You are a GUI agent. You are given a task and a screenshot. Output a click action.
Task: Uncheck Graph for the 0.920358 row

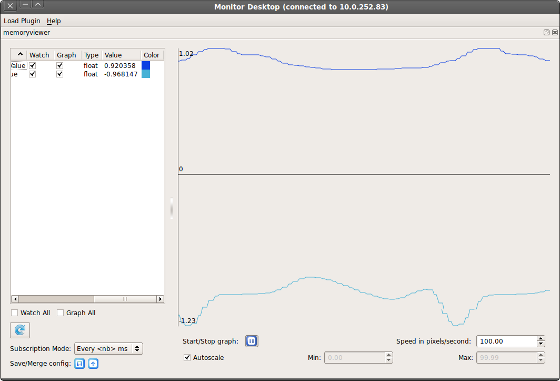click(59, 65)
